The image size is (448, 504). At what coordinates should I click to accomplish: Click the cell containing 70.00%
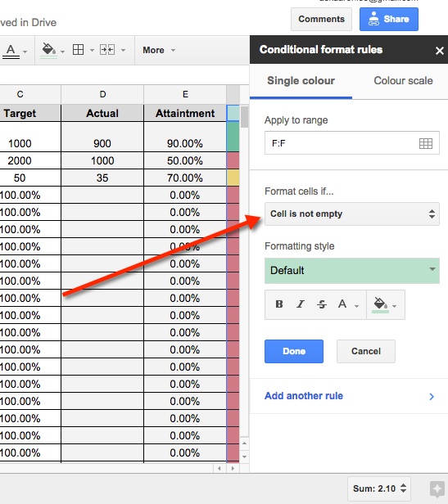tap(185, 178)
